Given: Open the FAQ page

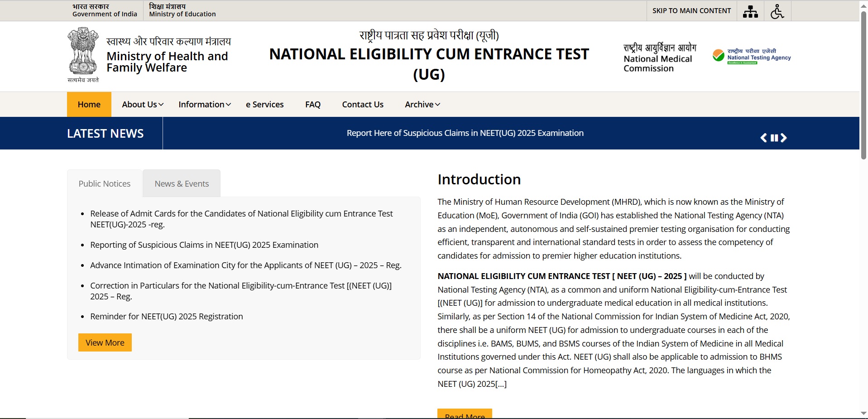Looking at the screenshot, I should pyautogui.click(x=313, y=105).
